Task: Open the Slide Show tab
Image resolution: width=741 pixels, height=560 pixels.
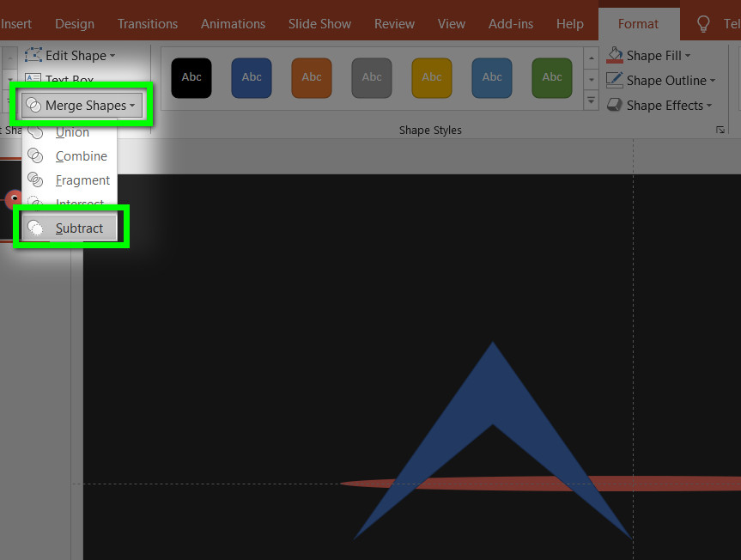Action: [319, 24]
